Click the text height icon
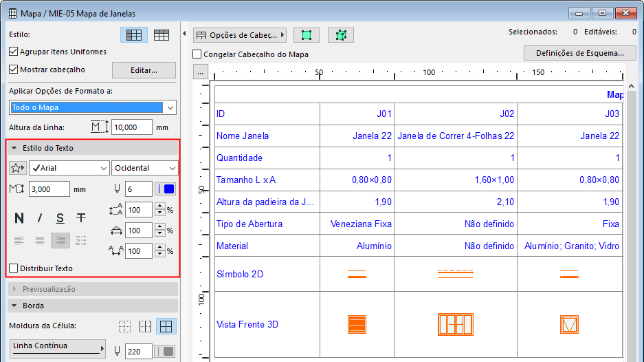 click(17, 189)
